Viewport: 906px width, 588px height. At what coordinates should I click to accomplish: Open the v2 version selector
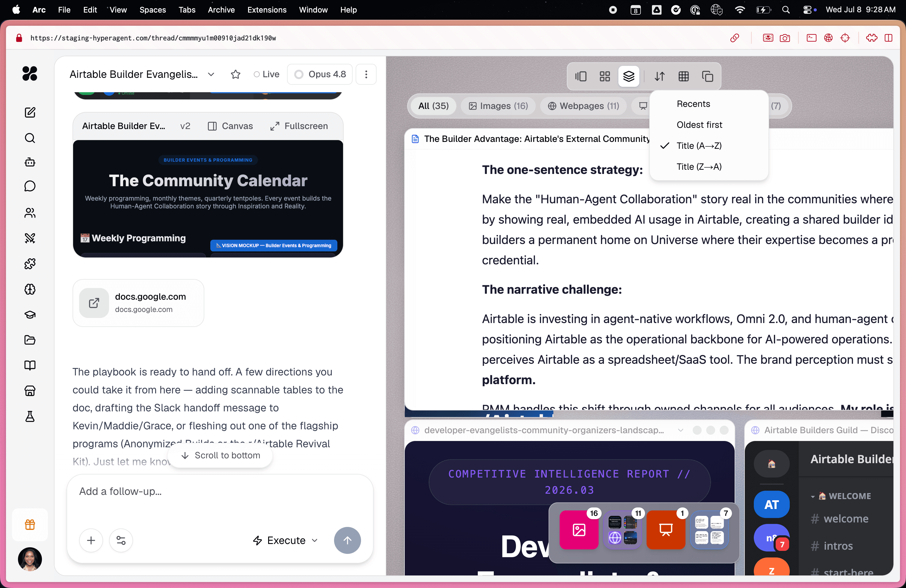(185, 126)
